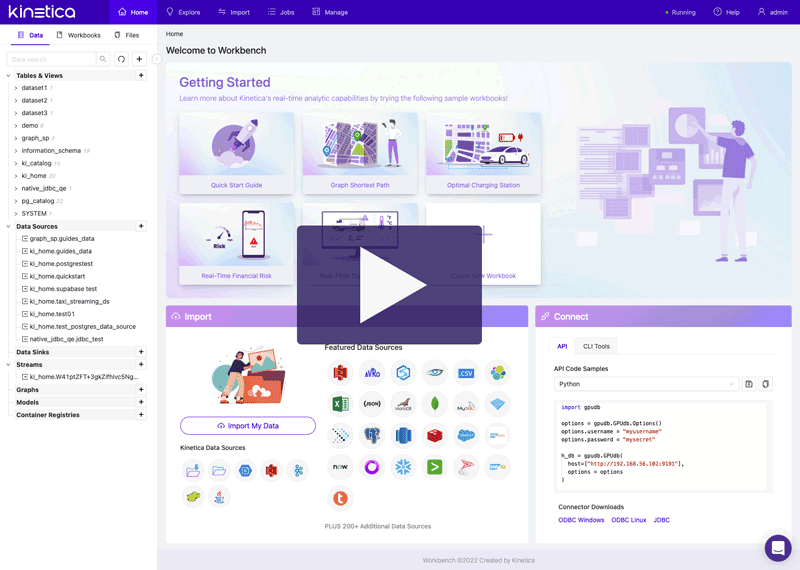800x570 pixels.
Task: Expand the pg_catalog schema
Action: click(x=16, y=201)
